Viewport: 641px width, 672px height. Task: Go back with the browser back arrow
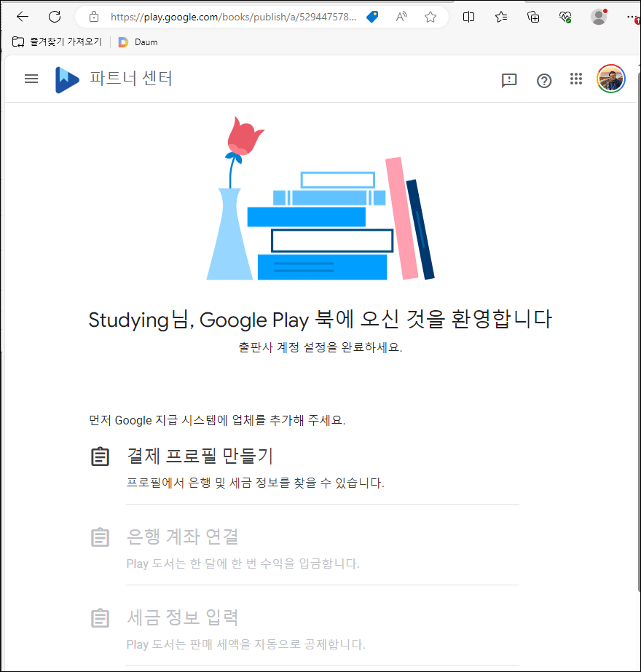[x=23, y=17]
